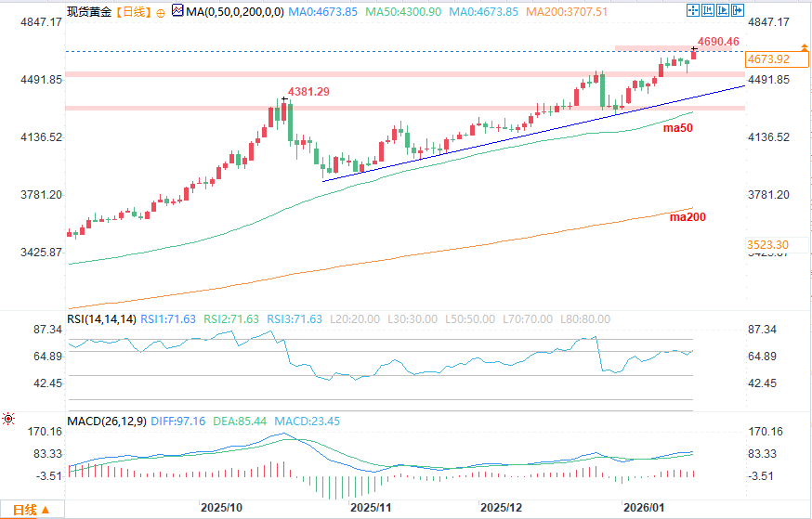812x519 pixels.
Task: Click the 【日线】 period label in chart title
Action: [x=133, y=12]
